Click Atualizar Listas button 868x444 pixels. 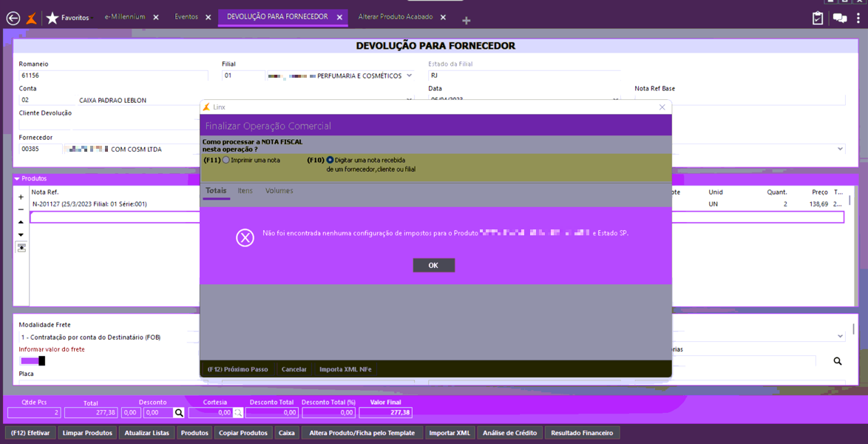click(148, 433)
